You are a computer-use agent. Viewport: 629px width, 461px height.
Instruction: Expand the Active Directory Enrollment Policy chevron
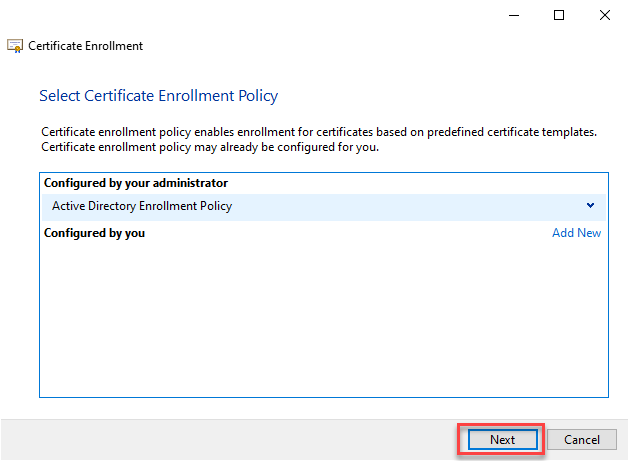tap(590, 205)
